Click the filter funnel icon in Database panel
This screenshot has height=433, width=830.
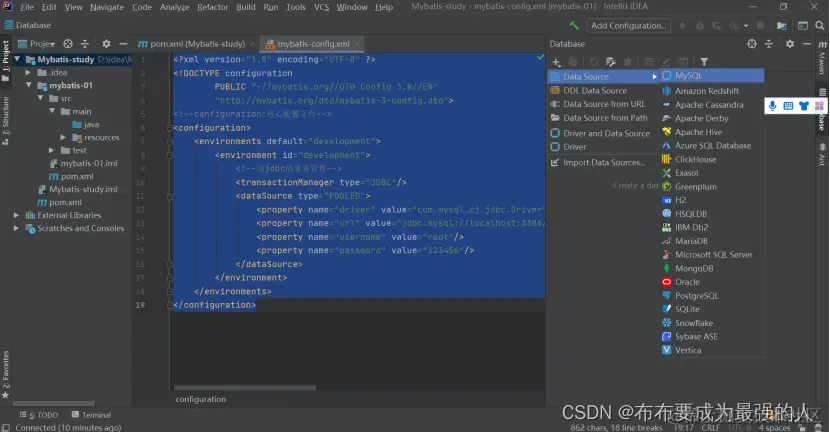click(704, 62)
